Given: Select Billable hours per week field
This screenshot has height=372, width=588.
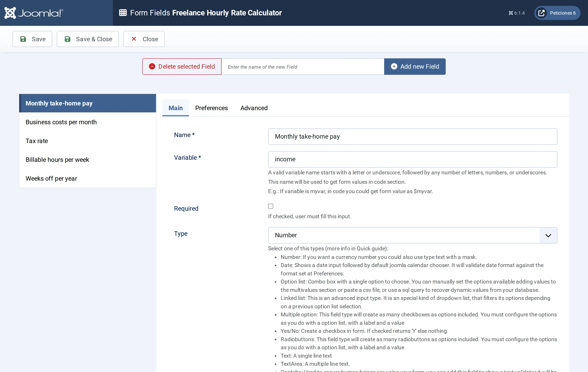Looking at the screenshot, I should [88, 160].
